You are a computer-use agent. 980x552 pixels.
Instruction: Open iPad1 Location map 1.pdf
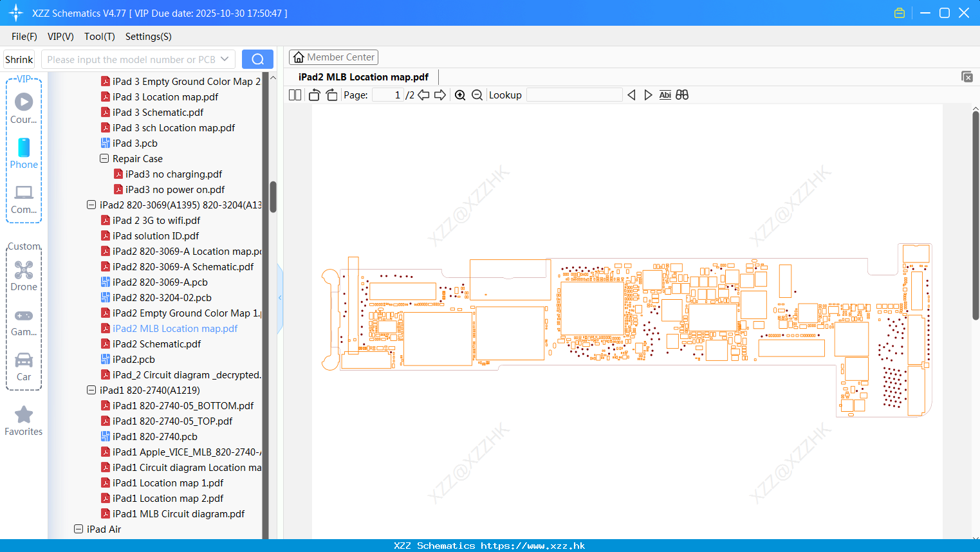click(x=168, y=483)
